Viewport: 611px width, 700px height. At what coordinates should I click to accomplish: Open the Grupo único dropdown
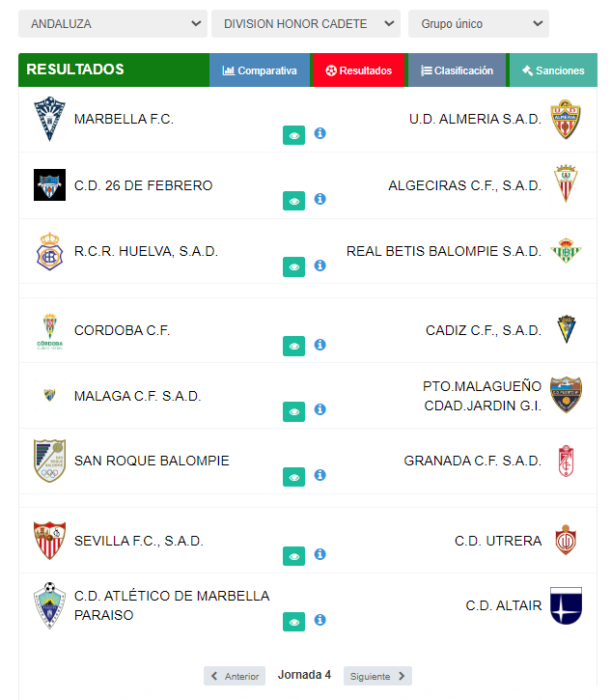coord(479,23)
